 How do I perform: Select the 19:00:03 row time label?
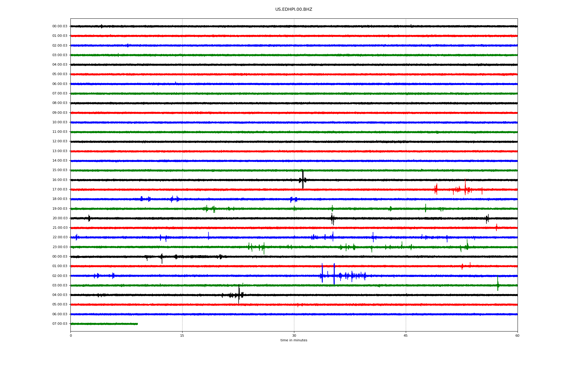60,209
